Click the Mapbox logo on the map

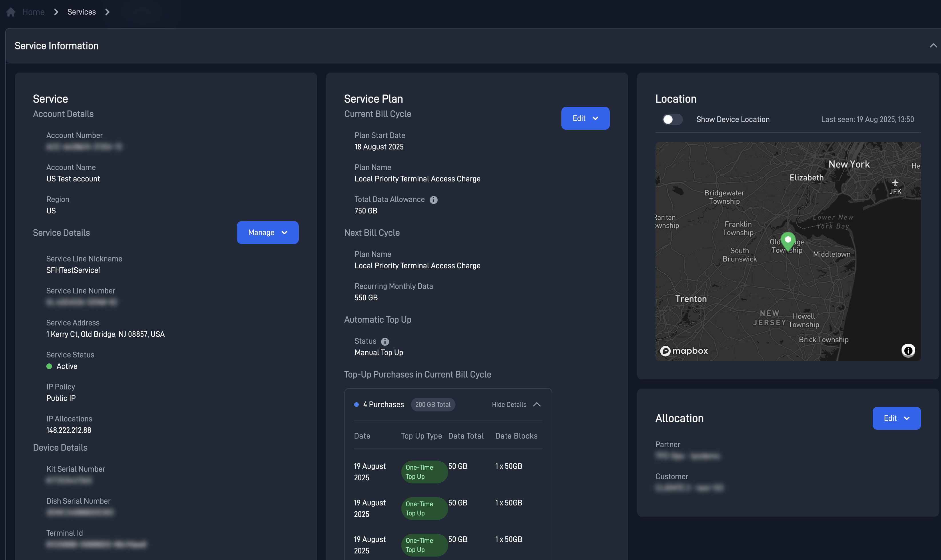pos(684,351)
